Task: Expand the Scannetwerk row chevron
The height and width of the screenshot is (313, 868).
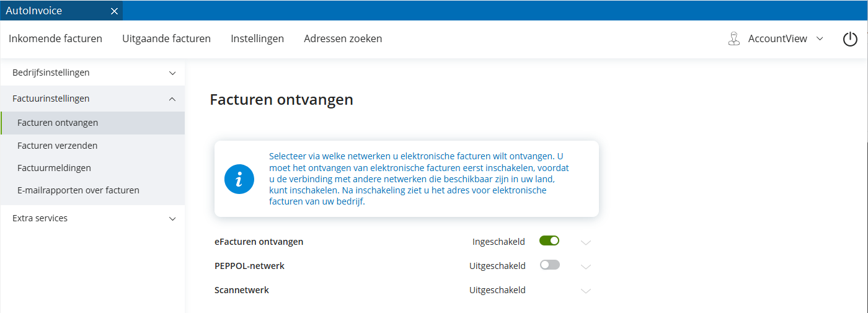Action: point(586,291)
